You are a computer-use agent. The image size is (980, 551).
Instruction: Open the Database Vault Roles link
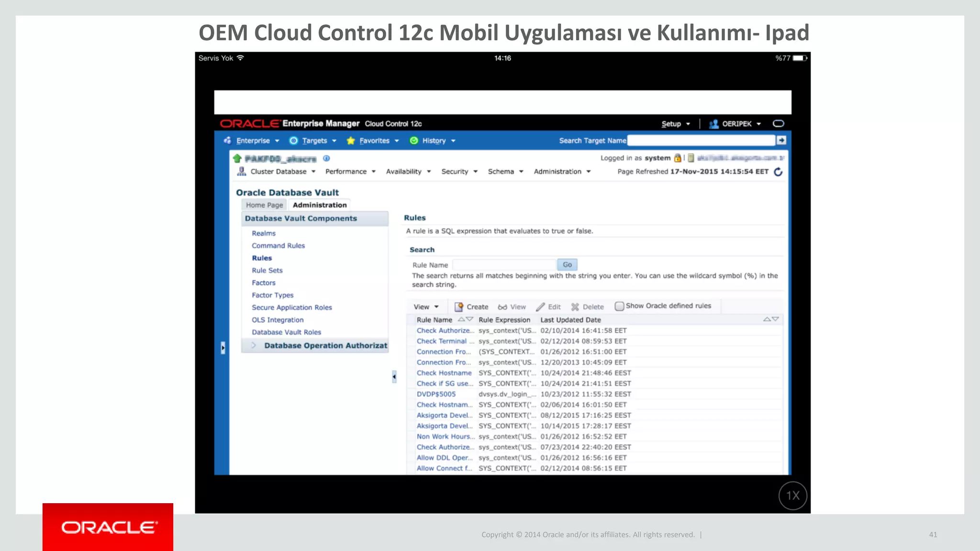(286, 332)
